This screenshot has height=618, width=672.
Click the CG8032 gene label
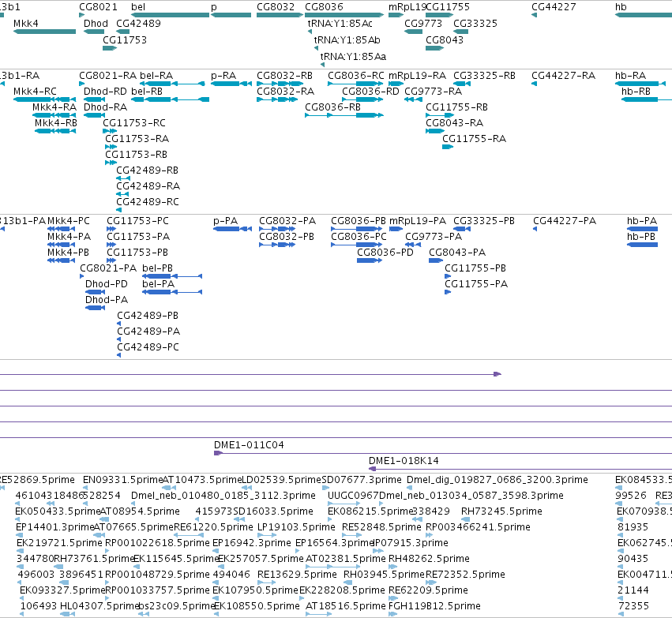tap(276, 7)
